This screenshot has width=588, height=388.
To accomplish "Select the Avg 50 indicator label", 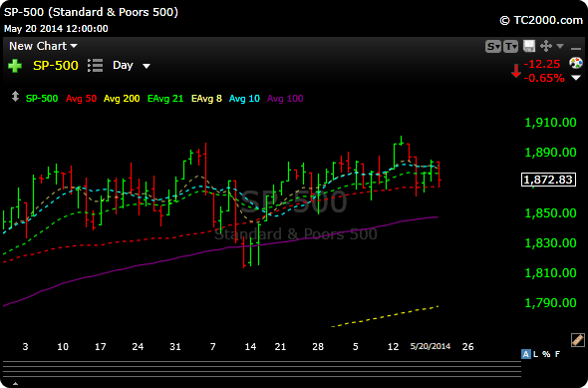I will 81,99.
